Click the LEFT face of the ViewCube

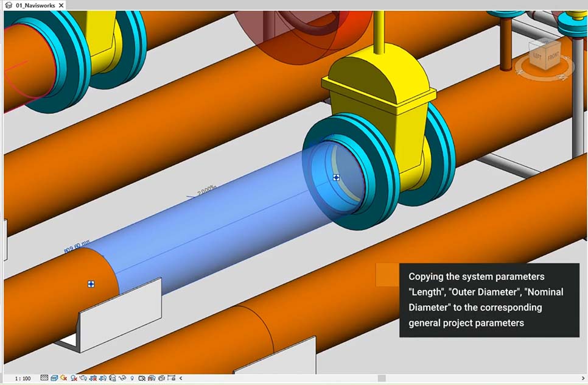(x=537, y=55)
